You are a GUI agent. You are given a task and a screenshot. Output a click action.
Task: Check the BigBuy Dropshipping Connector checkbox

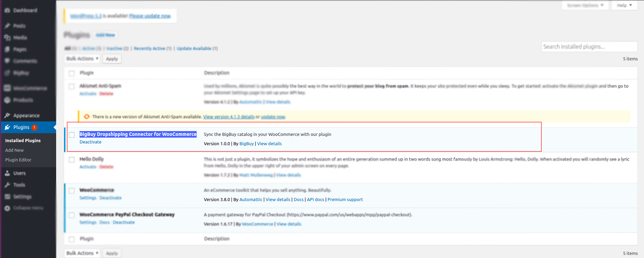tap(72, 135)
